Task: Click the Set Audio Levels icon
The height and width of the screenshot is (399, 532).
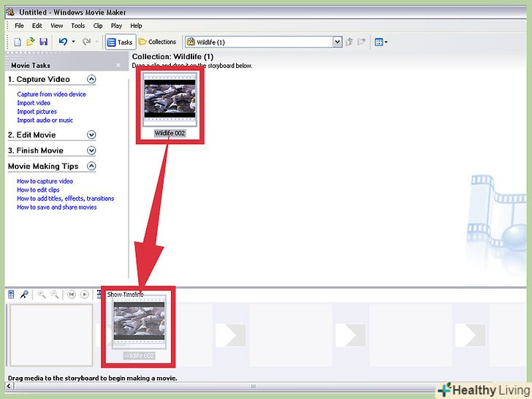Action: pos(11,294)
